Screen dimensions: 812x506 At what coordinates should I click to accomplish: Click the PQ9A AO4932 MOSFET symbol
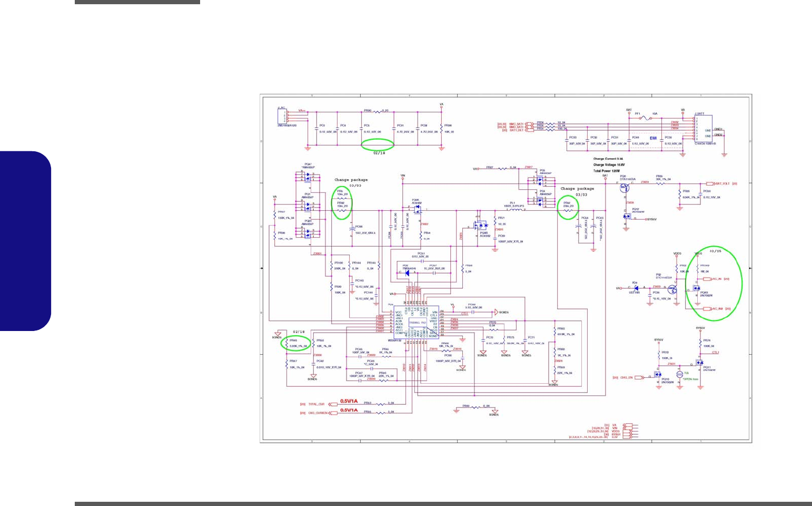tap(418, 209)
